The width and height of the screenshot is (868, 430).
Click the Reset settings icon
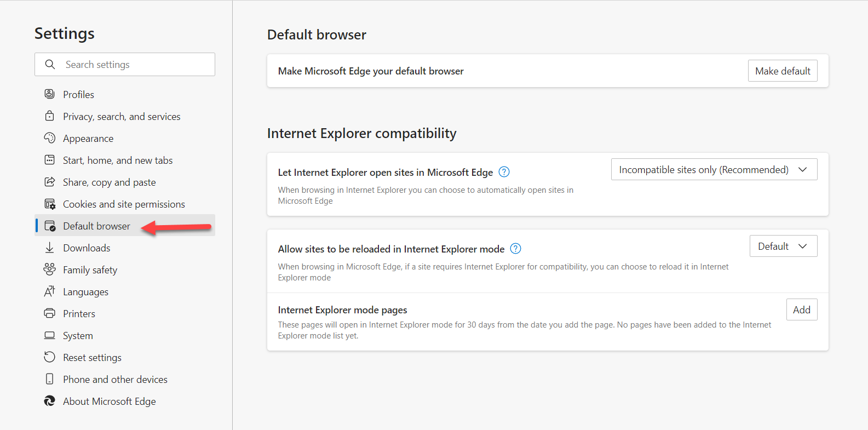coord(49,357)
